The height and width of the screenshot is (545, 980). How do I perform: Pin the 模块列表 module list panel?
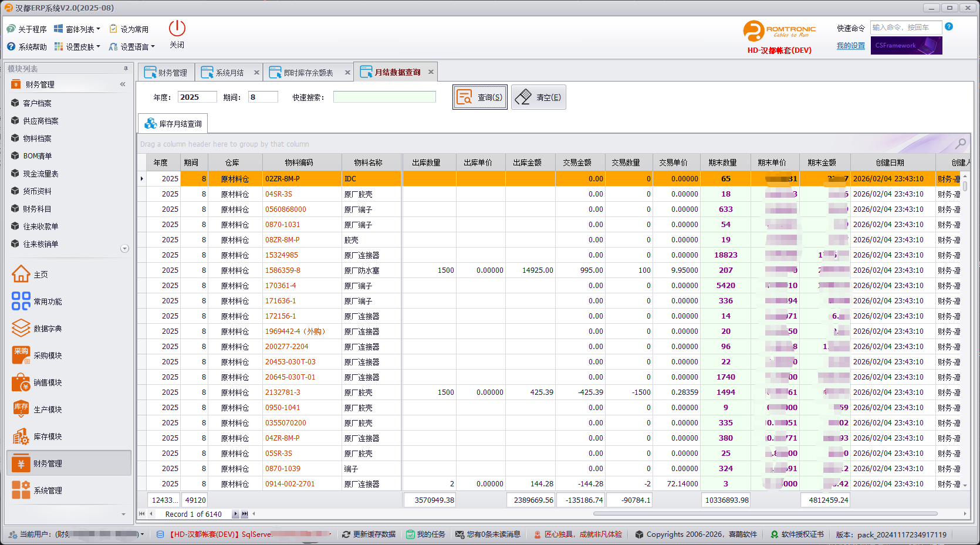[x=126, y=69]
